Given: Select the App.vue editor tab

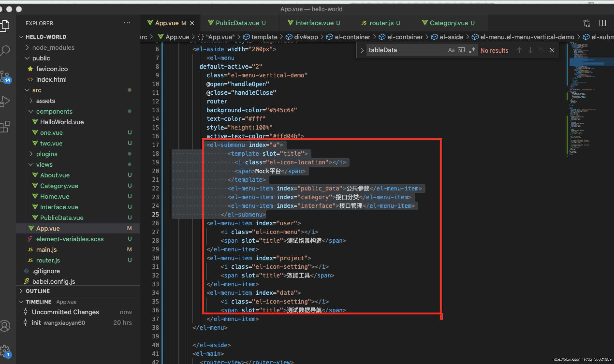Looking at the screenshot, I should pyautogui.click(x=167, y=23).
